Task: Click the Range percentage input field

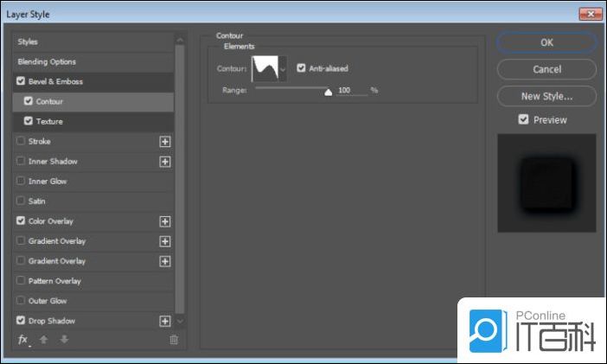Action: (352, 90)
